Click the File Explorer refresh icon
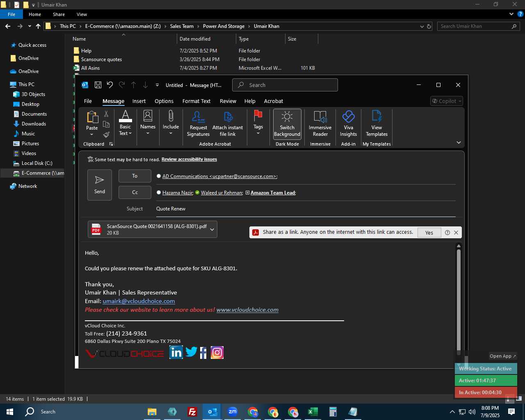Screen dimensions: 525x420 pos(429,26)
